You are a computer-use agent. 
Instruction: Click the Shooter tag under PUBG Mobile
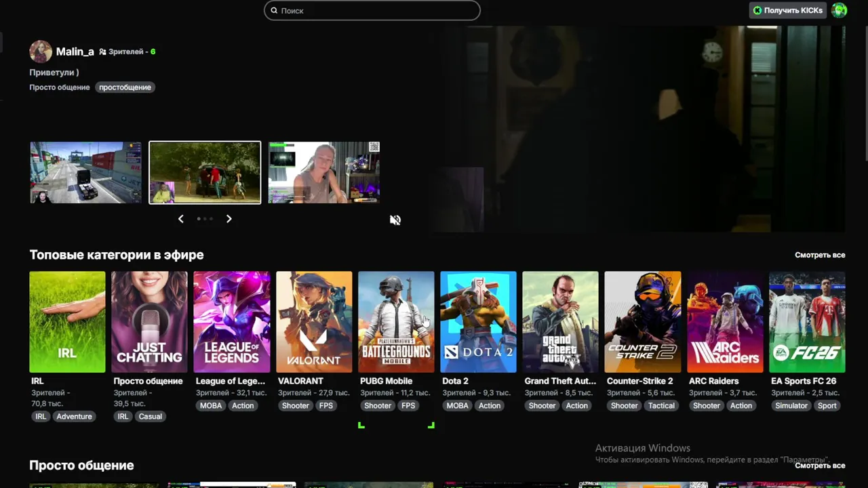point(378,405)
